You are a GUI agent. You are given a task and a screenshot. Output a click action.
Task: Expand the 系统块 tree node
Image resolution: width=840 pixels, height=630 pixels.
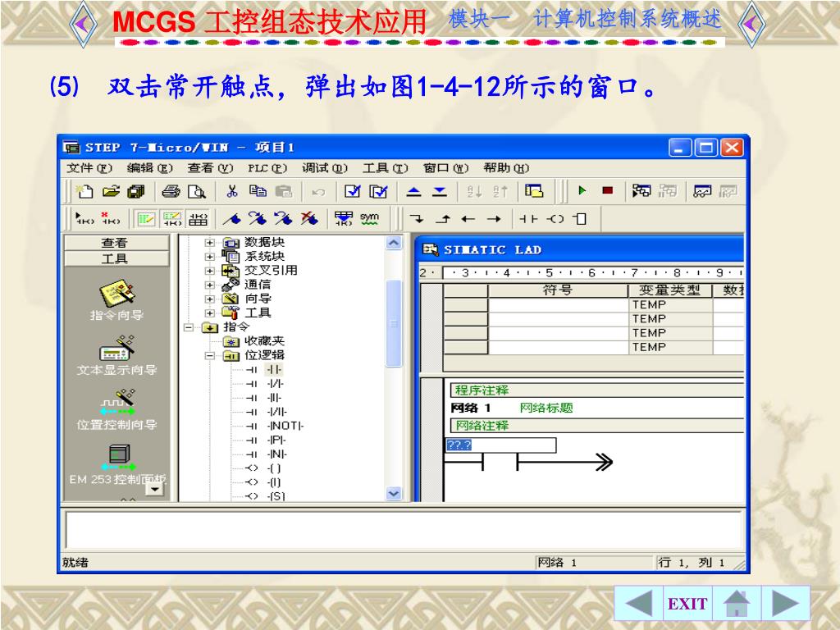[210, 257]
